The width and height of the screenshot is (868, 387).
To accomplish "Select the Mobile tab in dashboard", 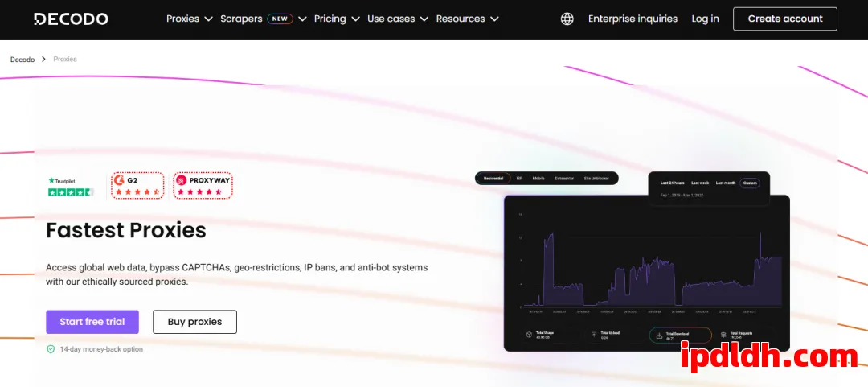I will 538,179.
